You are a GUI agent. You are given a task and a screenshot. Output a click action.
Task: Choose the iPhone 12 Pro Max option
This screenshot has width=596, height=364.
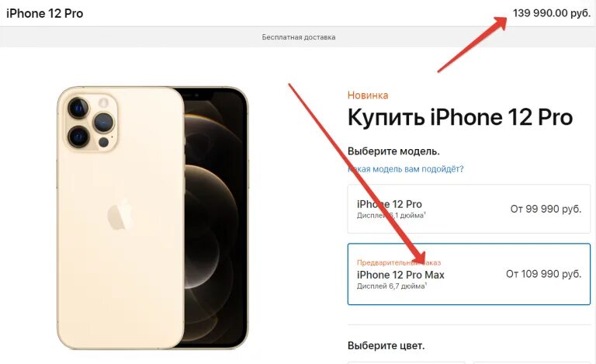pos(469,274)
